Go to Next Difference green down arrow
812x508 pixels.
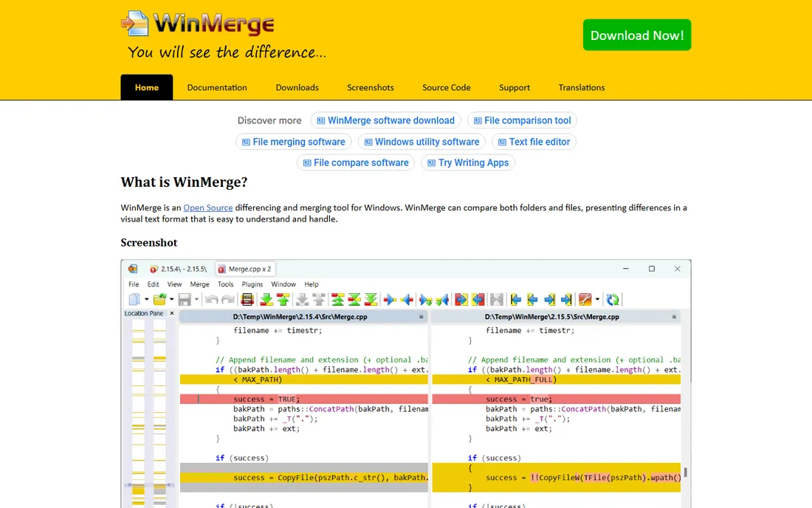coord(266,299)
